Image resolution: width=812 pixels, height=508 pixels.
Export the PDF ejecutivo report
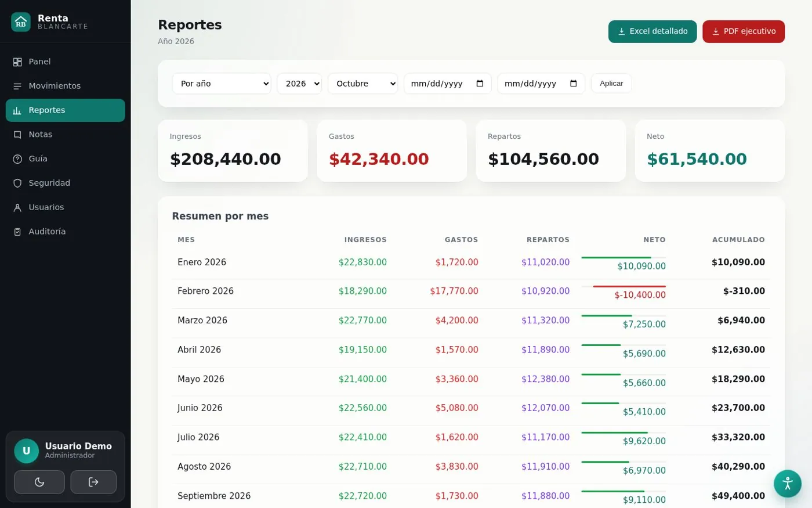coord(744,31)
